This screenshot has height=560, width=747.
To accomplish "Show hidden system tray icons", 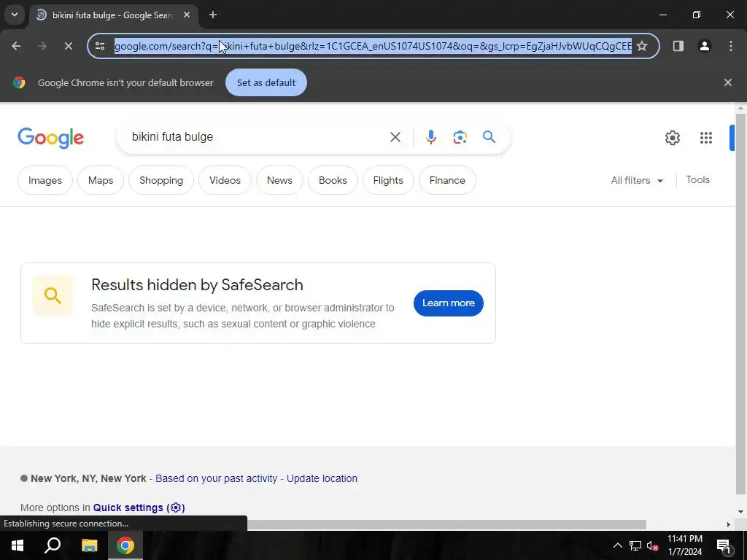I will pos(617,545).
